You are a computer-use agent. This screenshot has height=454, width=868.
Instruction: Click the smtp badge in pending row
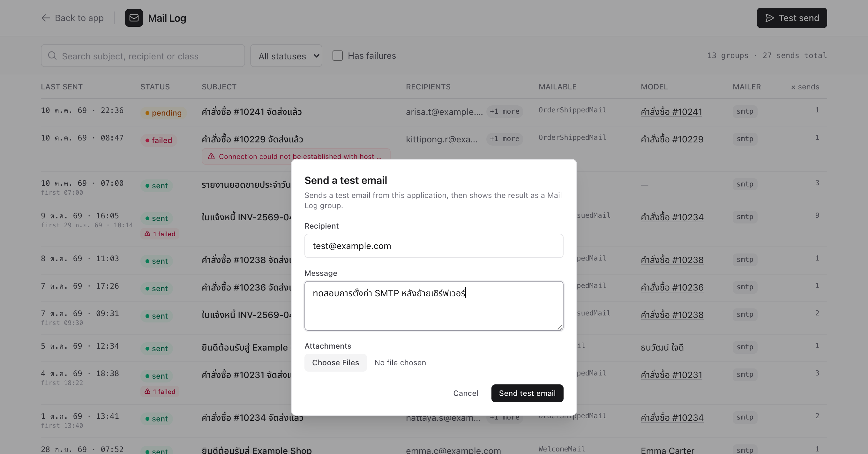tap(745, 111)
